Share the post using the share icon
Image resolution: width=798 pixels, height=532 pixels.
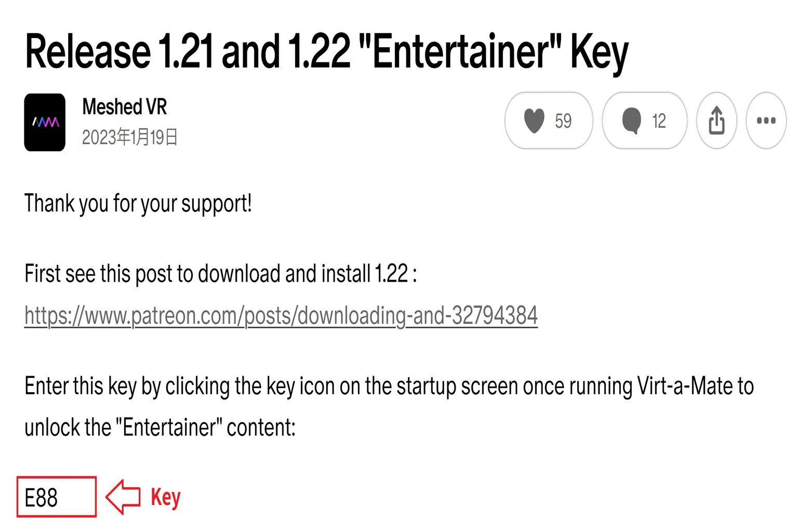pyautogui.click(x=716, y=121)
